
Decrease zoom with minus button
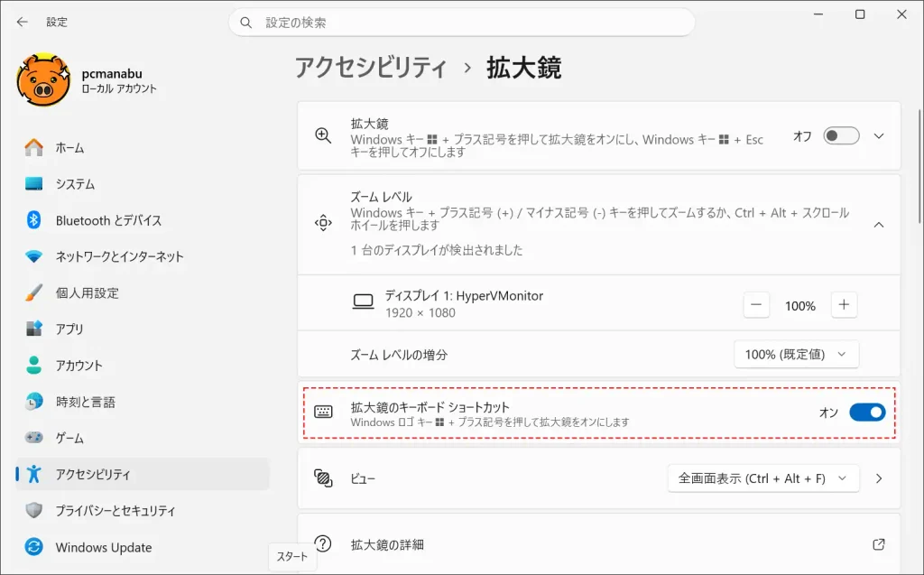(756, 305)
